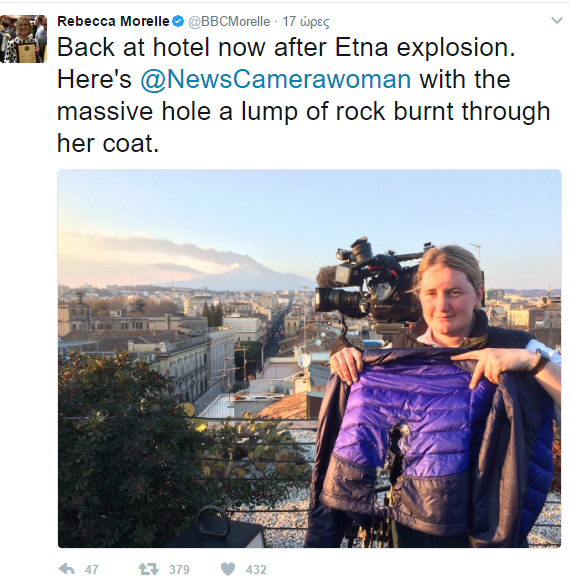Open the 17 ώρες timestamp link
Image resolution: width=570 pixels, height=578 pixels.
point(306,22)
